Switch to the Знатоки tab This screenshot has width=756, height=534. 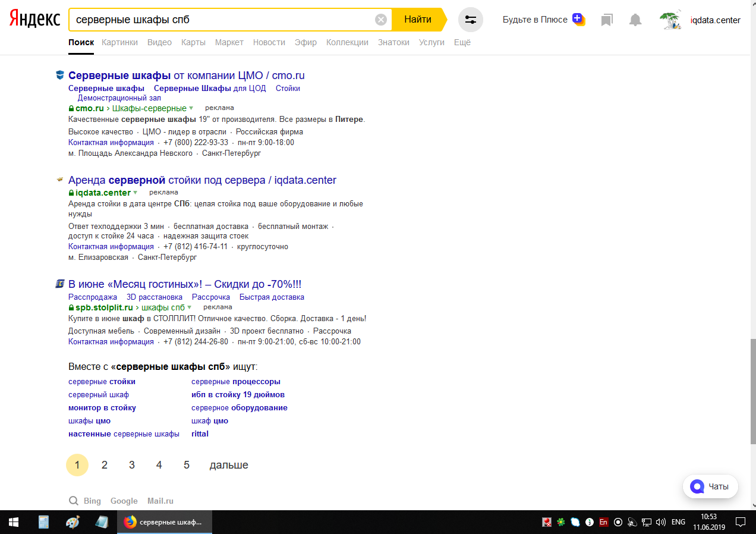393,42
